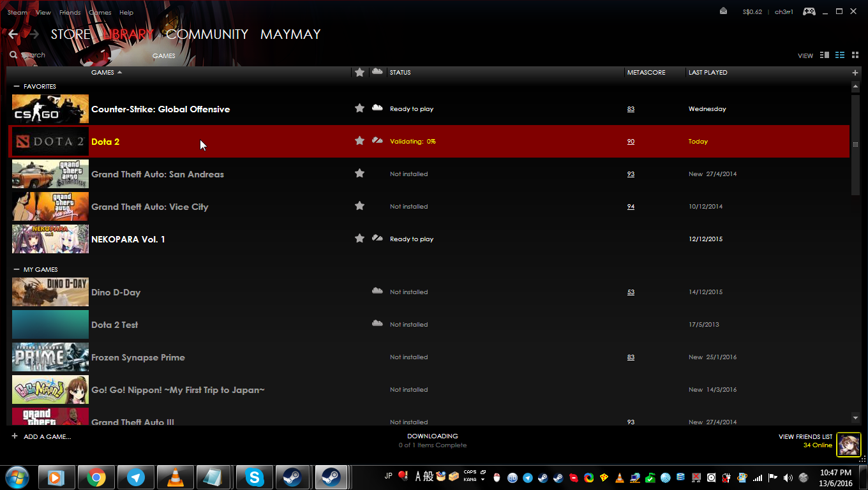Open Chrome from the taskbar
868x490 pixels.
tap(96, 477)
